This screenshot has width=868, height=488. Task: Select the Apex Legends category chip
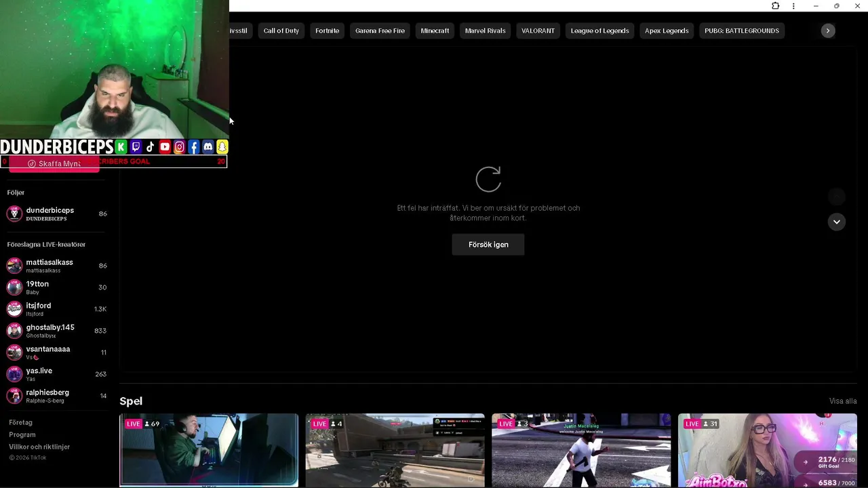tap(667, 30)
